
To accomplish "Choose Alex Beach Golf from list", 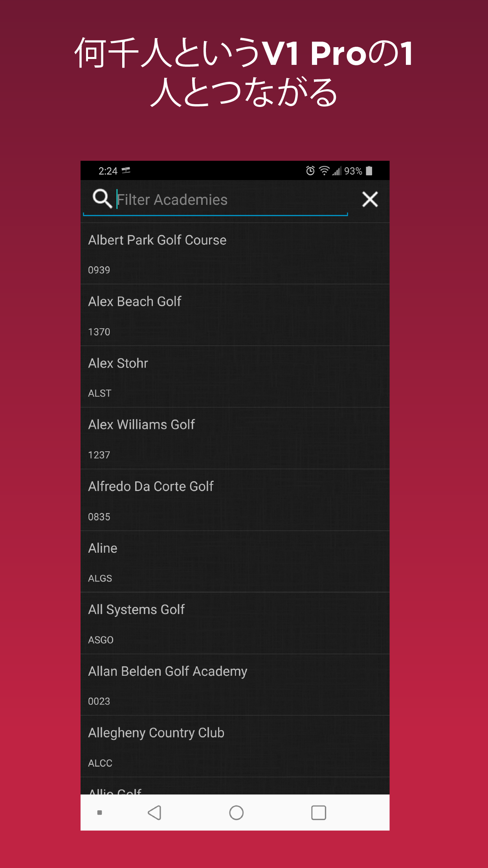I will (x=235, y=315).
